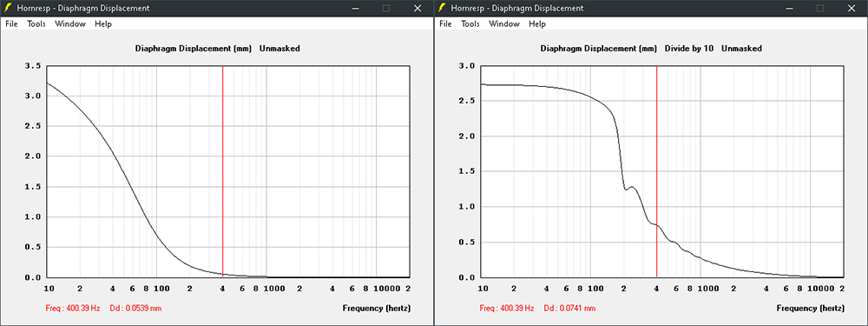Click red frequency marker line in left chart

pos(222,171)
